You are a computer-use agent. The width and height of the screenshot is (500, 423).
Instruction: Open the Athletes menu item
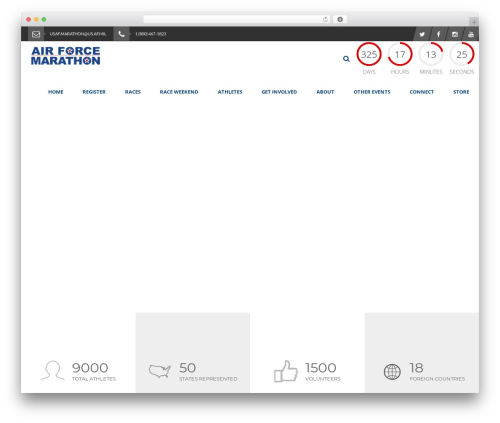tap(230, 92)
